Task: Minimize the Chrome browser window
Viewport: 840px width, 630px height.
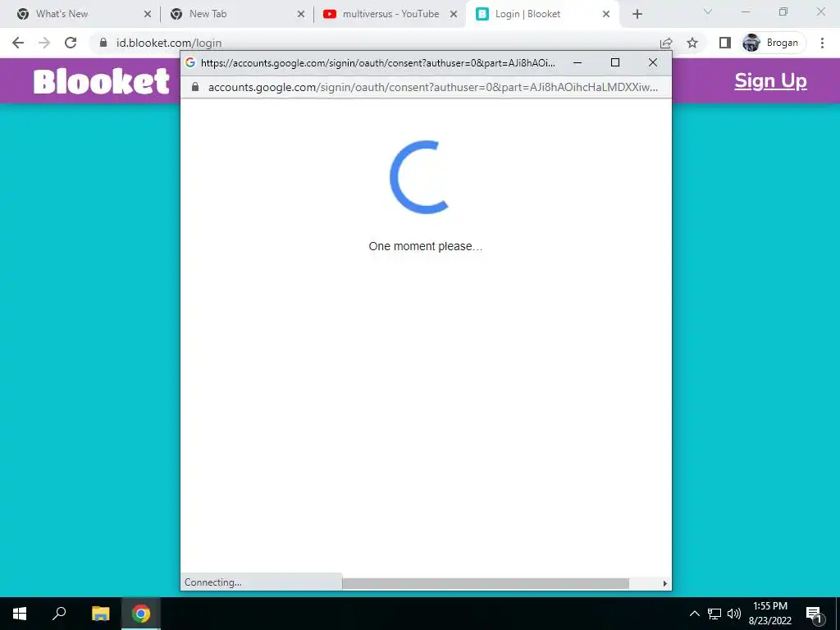Action: 745,11
